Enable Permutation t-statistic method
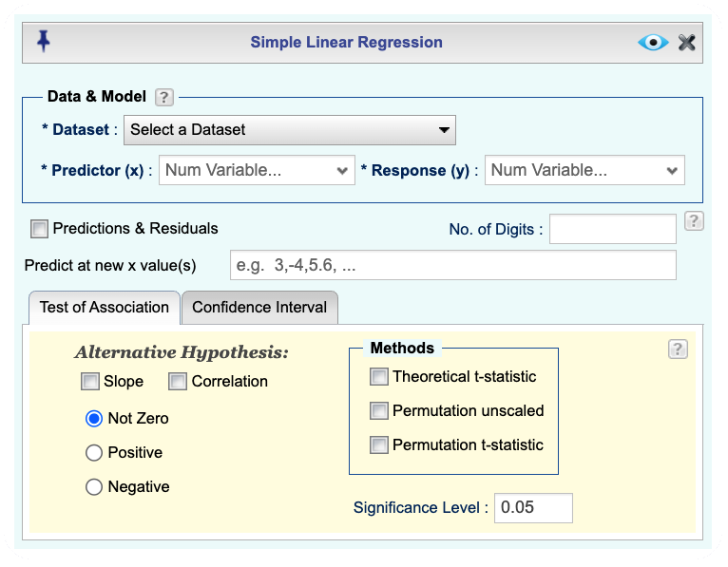 coord(379,445)
